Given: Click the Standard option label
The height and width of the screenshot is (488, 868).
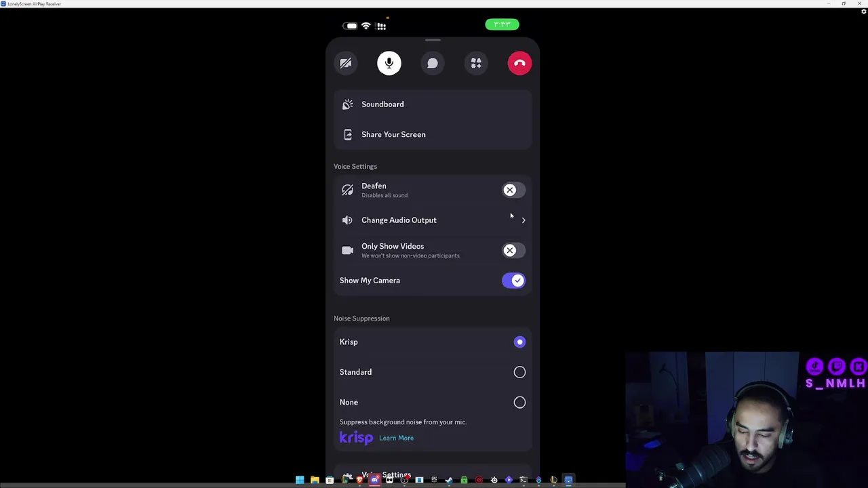Looking at the screenshot, I should pyautogui.click(x=355, y=372).
